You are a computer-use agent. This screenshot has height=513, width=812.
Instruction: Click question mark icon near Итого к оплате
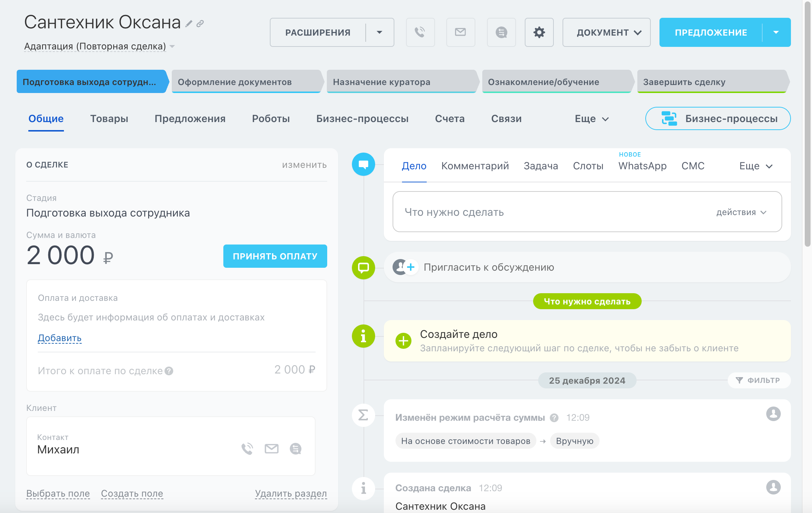(169, 371)
